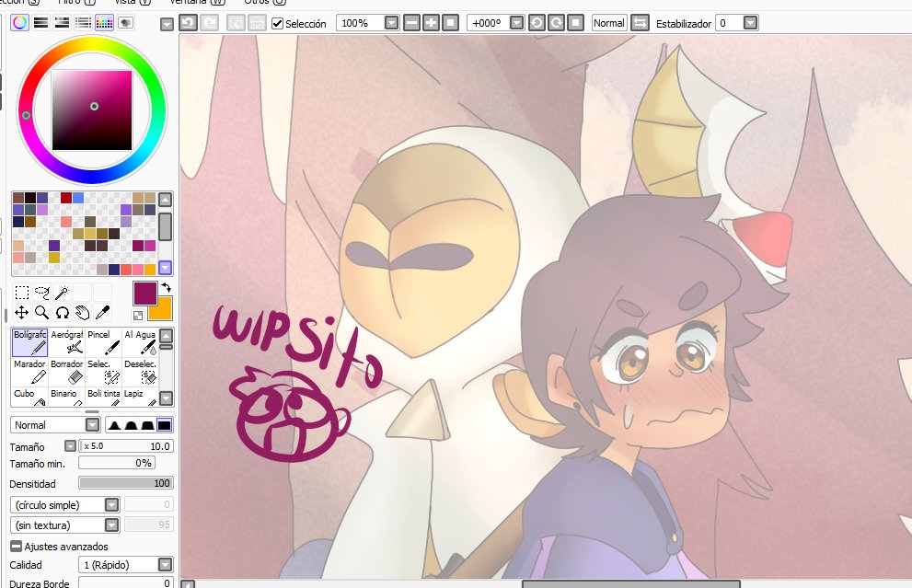This screenshot has height=588, width=912.
Task: Open the +000° rotation dropdown
Action: 516,23
